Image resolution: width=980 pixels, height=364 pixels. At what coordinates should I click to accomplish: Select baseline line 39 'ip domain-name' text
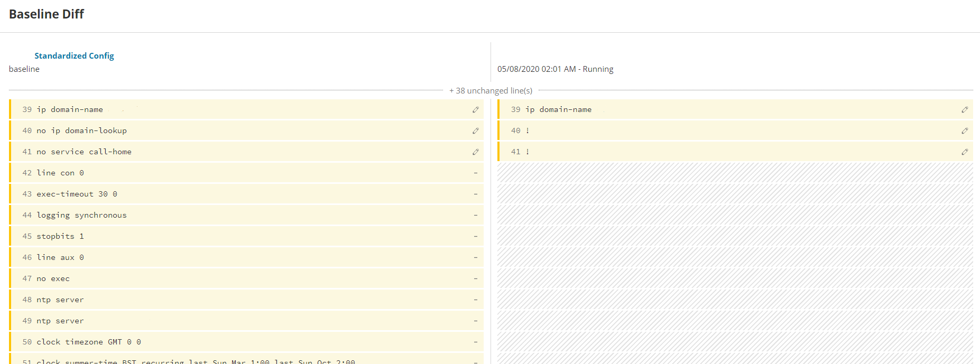pyautogui.click(x=70, y=109)
